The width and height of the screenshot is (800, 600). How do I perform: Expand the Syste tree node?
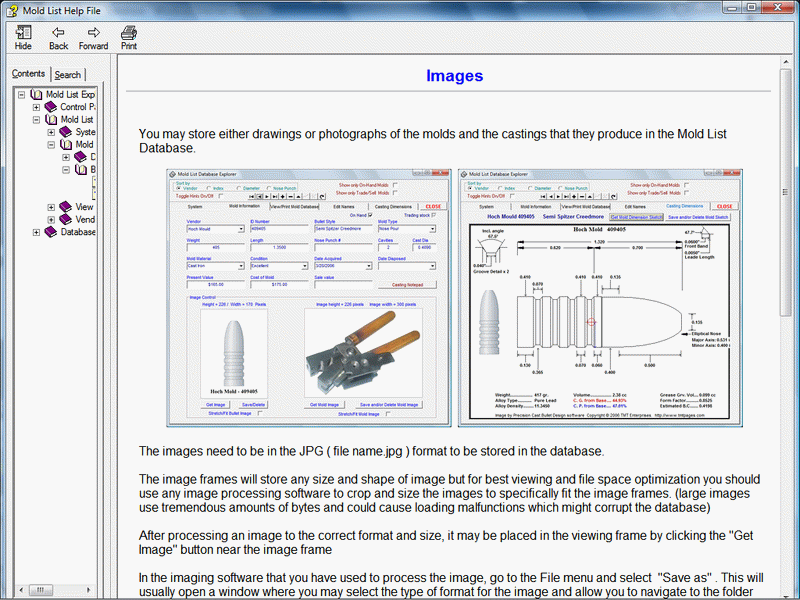[x=51, y=132]
